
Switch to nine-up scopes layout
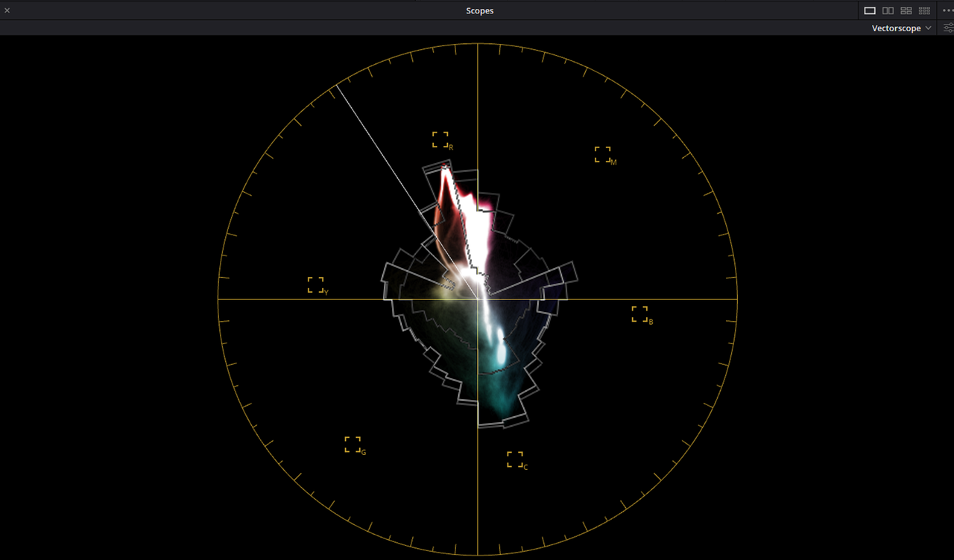(x=924, y=10)
